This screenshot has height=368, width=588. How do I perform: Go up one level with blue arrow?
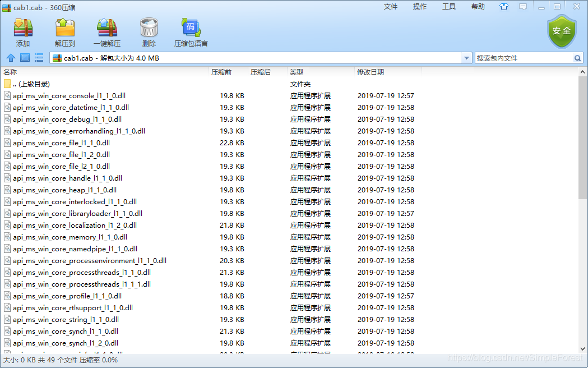tap(11, 58)
